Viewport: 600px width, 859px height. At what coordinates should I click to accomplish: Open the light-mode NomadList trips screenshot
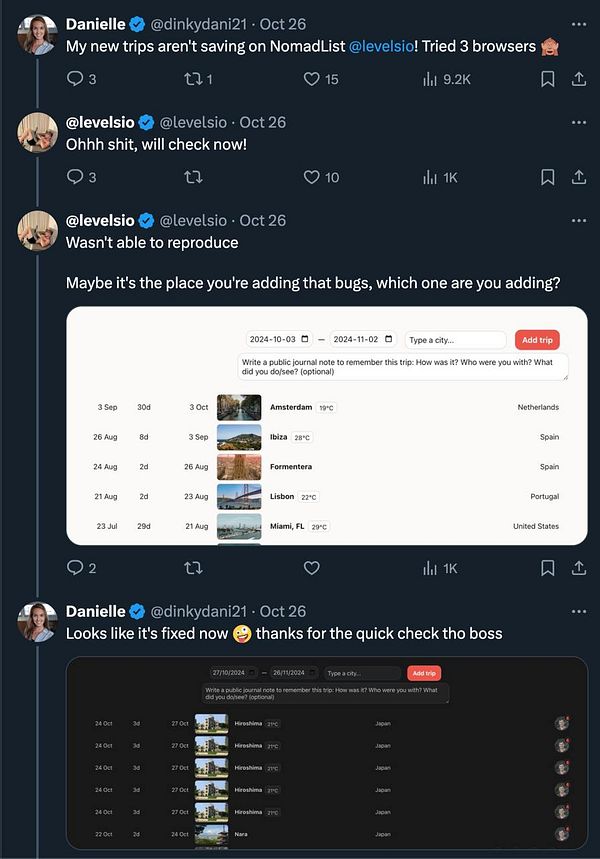[327, 426]
